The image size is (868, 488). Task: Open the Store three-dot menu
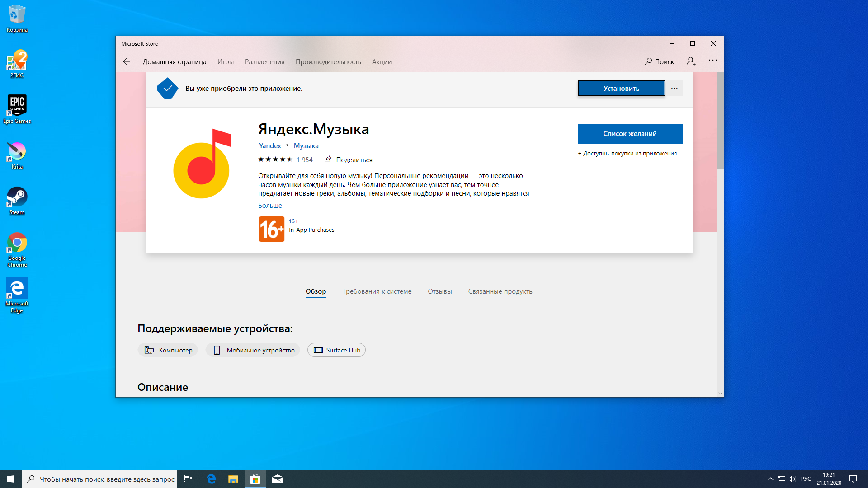pos(713,61)
